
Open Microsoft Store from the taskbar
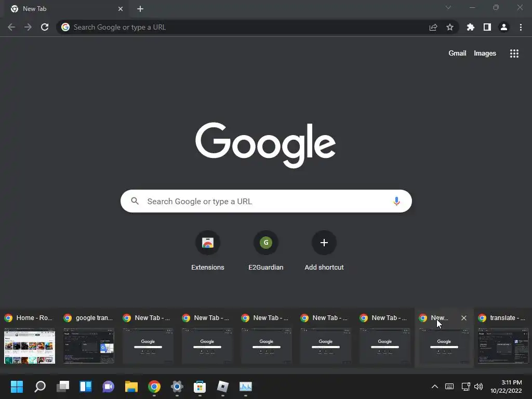200,387
